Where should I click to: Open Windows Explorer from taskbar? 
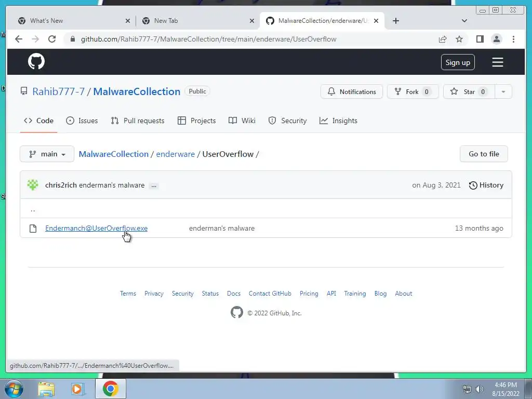point(46,389)
